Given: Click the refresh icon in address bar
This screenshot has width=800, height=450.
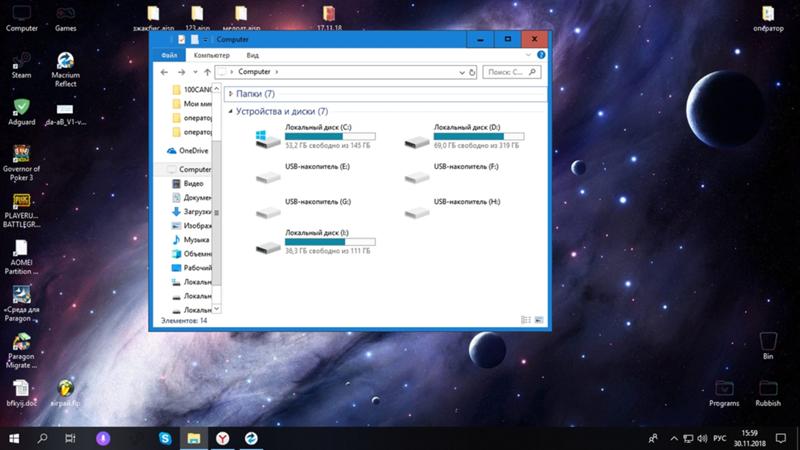Looking at the screenshot, I should (x=472, y=72).
